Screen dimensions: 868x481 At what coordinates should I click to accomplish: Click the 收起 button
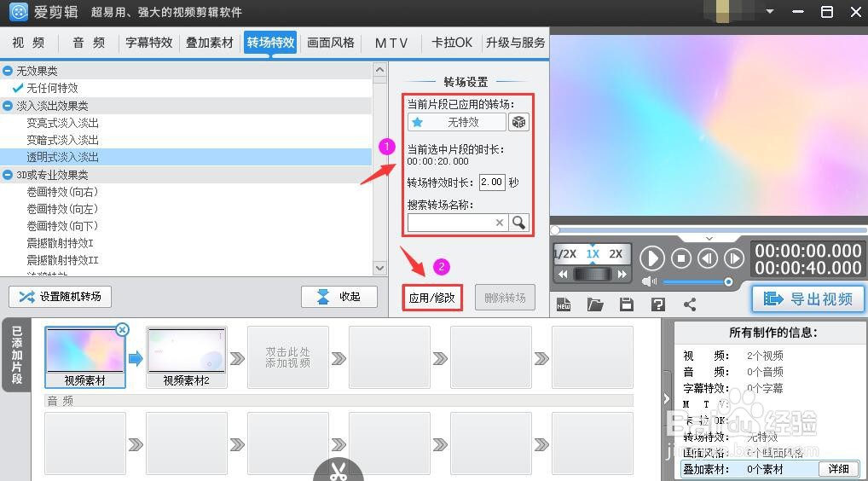[x=339, y=297]
